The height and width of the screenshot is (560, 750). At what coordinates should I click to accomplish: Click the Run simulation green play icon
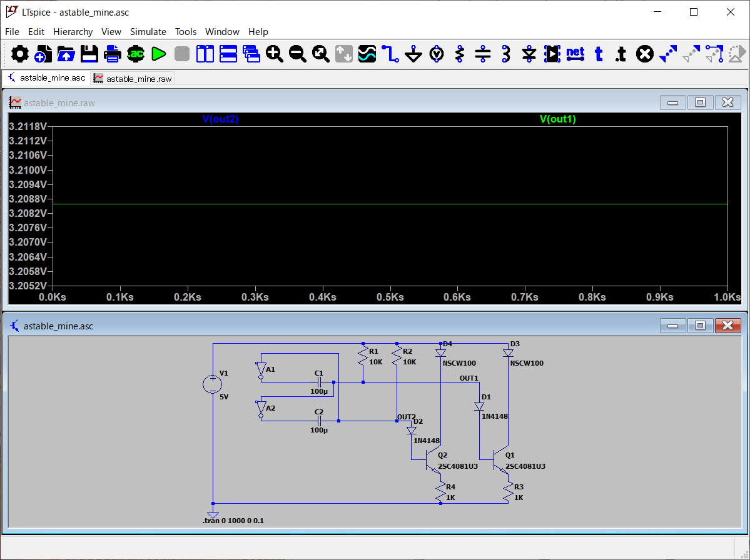(x=159, y=54)
